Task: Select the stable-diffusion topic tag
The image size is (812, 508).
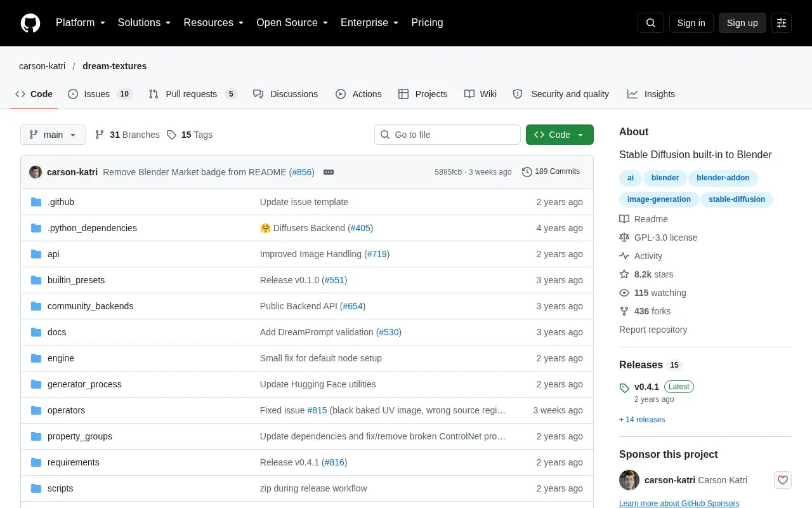Action: pyautogui.click(x=737, y=199)
